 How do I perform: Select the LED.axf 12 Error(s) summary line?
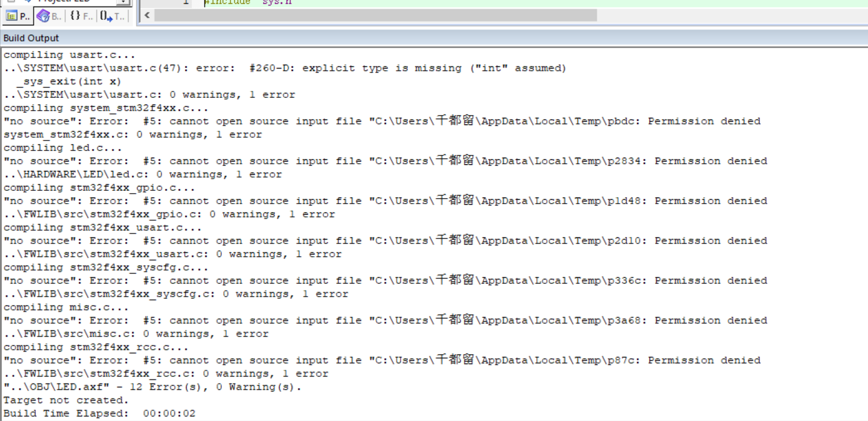153,387
